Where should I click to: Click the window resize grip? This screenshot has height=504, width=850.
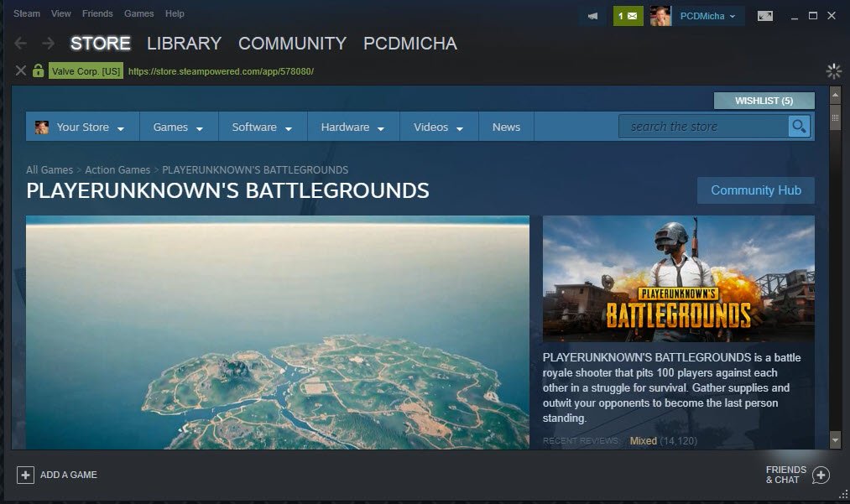click(843, 494)
